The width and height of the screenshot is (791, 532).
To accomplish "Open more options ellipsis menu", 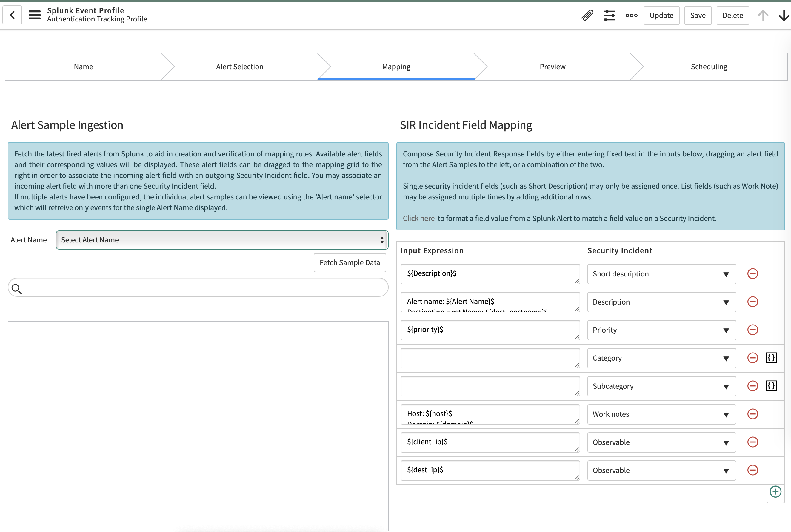I will coord(632,15).
